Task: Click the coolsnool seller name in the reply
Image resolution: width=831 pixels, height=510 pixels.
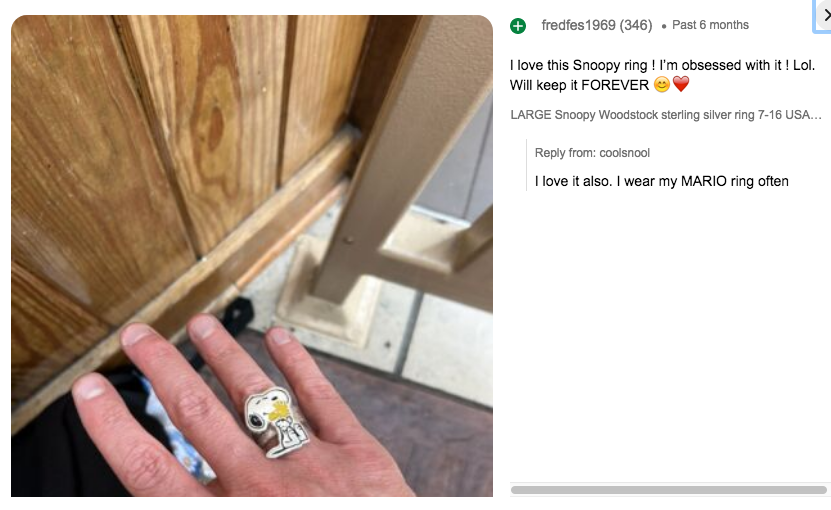Action: point(624,153)
